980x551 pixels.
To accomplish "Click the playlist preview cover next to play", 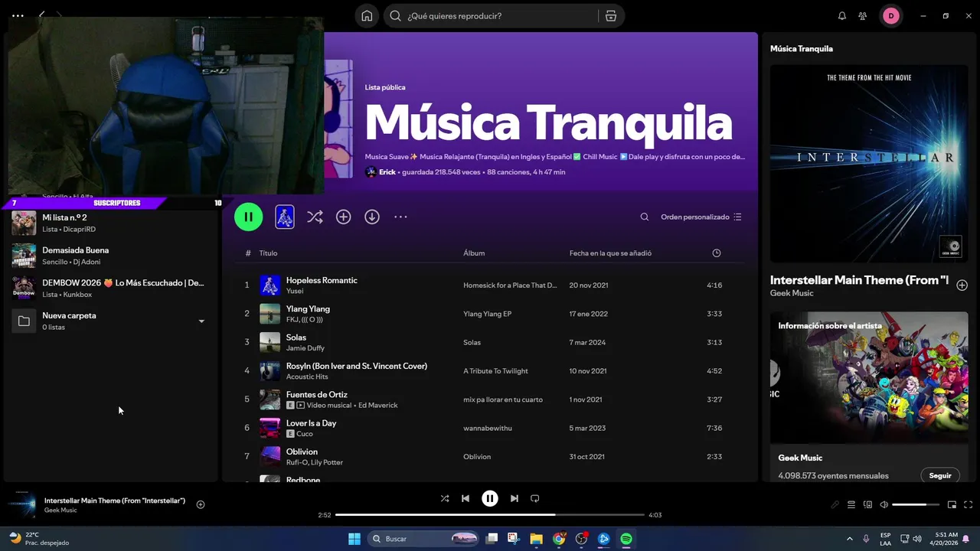I will tap(285, 217).
